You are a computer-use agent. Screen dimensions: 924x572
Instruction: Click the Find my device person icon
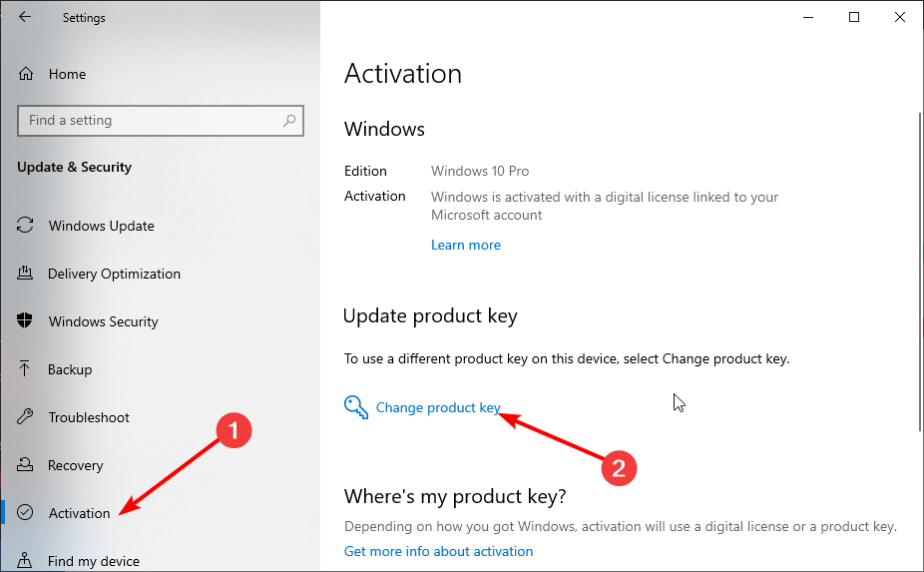tap(25, 560)
